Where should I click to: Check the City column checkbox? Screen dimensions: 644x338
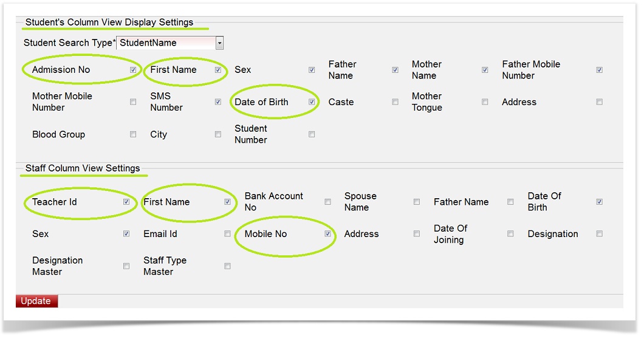[218, 134]
